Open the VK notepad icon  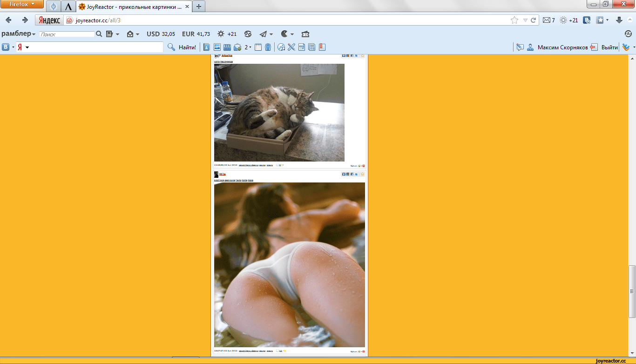258,47
